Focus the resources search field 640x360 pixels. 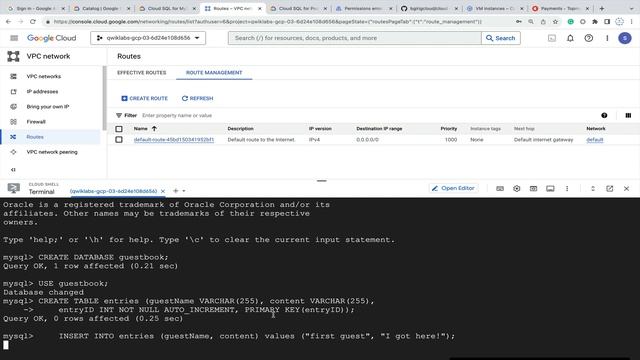(x=355, y=38)
